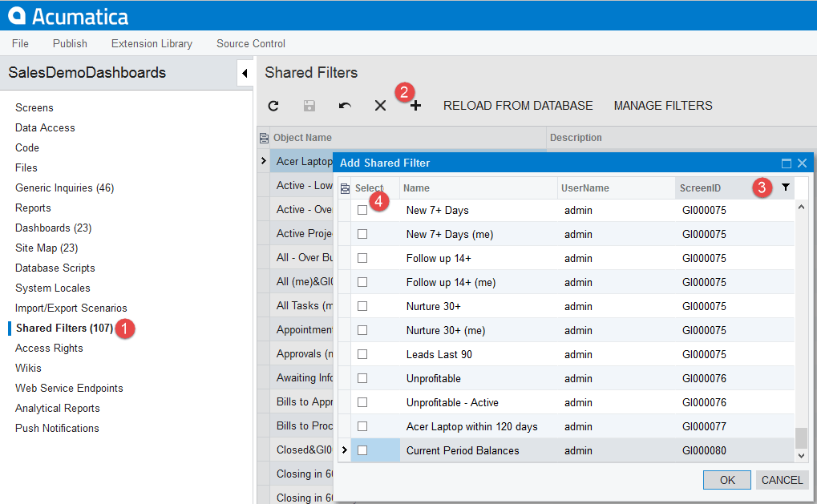Collapse the SalesDemoDashboards navigation pane
817x504 pixels.
tap(245, 74)
